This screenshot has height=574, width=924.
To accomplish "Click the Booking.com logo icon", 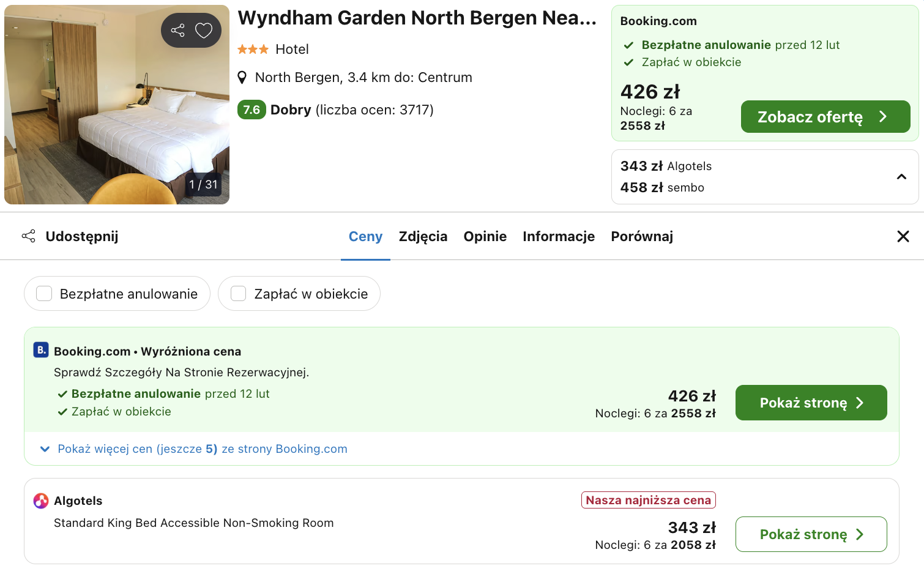I will 40,350.
